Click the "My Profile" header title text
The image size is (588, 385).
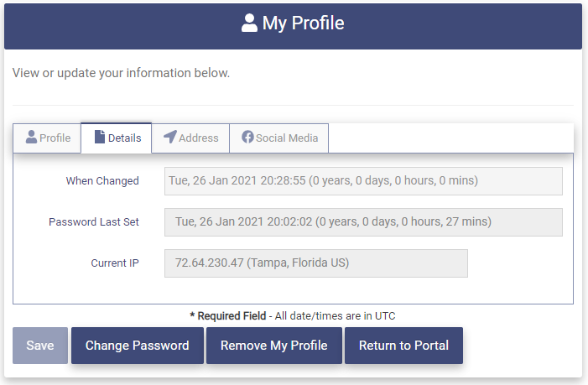pos(303,23)
